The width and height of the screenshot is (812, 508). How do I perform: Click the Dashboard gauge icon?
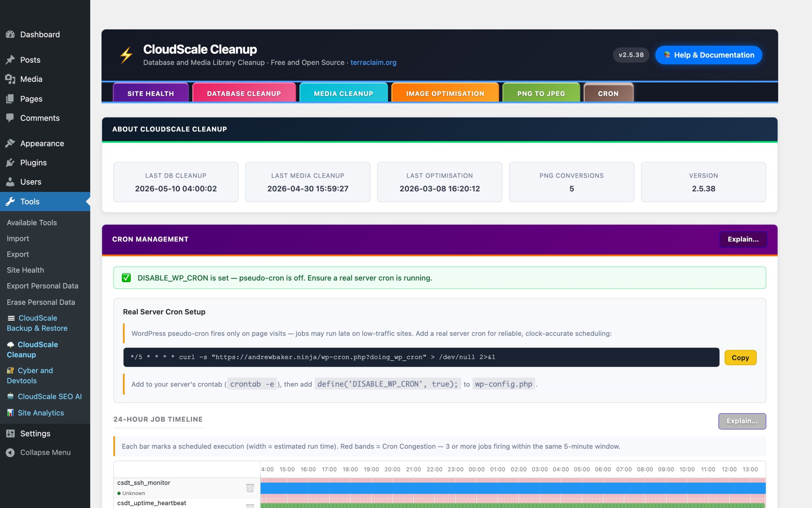pos(10,34)
